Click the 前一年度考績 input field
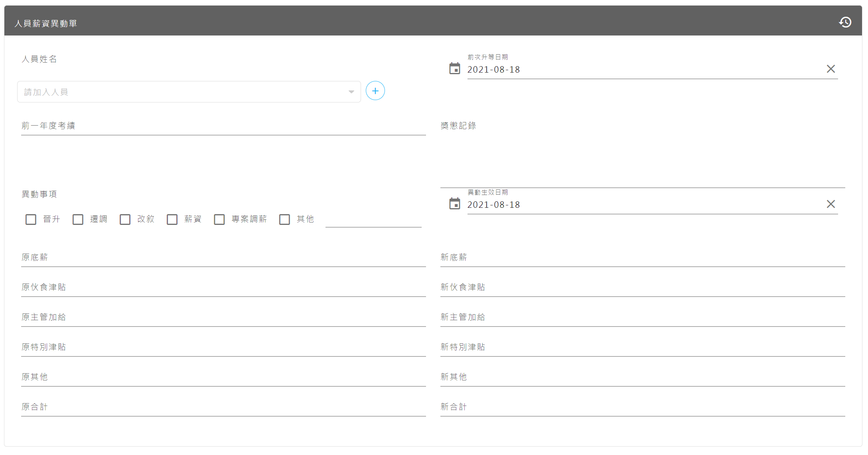Screen dimensions: 868x455 [x=223, y=126]
